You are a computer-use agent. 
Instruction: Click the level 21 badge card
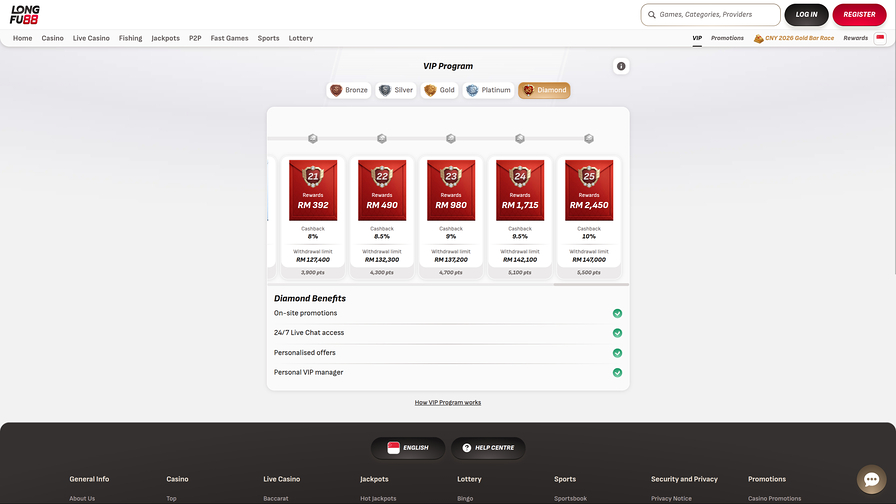tap(313, 190)
